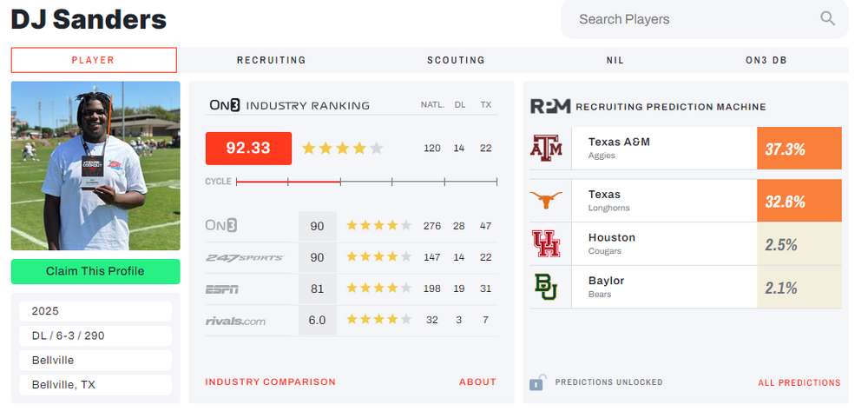Select the NIL tab

pos(615,61)
